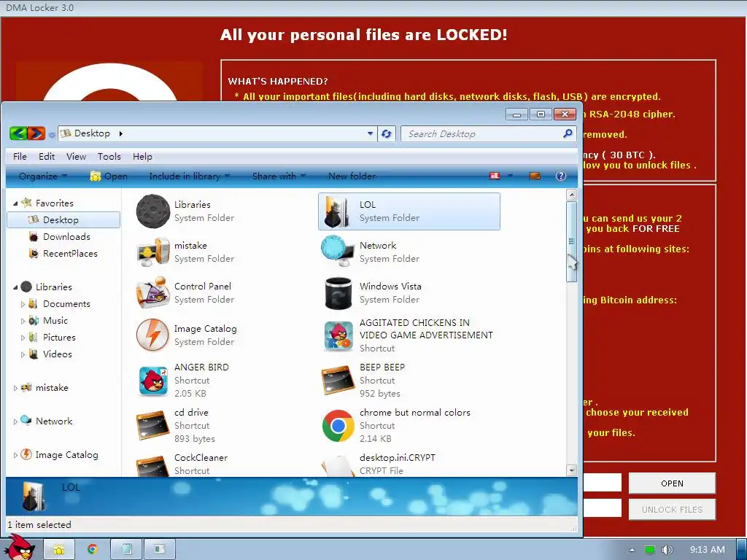Select the Libraries moon icon
This screenshot has height=560, width=747.
153,211
